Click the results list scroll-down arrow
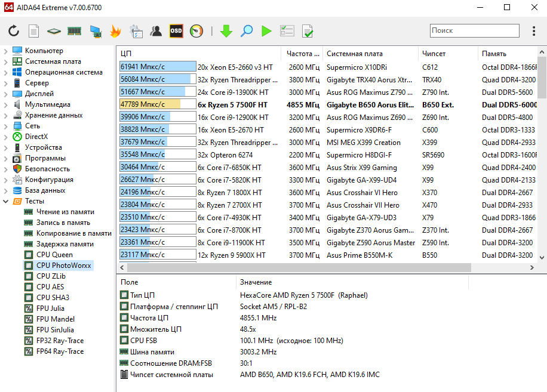This screenshot has height=392, width=547. (542, 258)
